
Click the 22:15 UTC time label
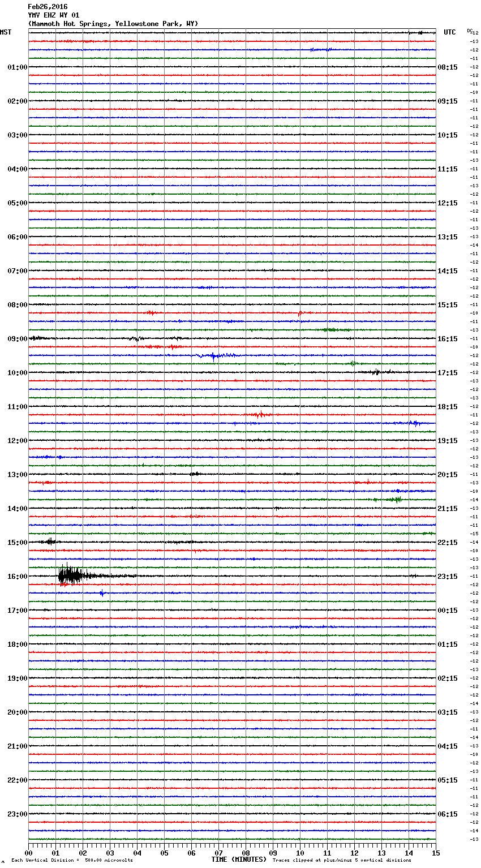[448, 543]
